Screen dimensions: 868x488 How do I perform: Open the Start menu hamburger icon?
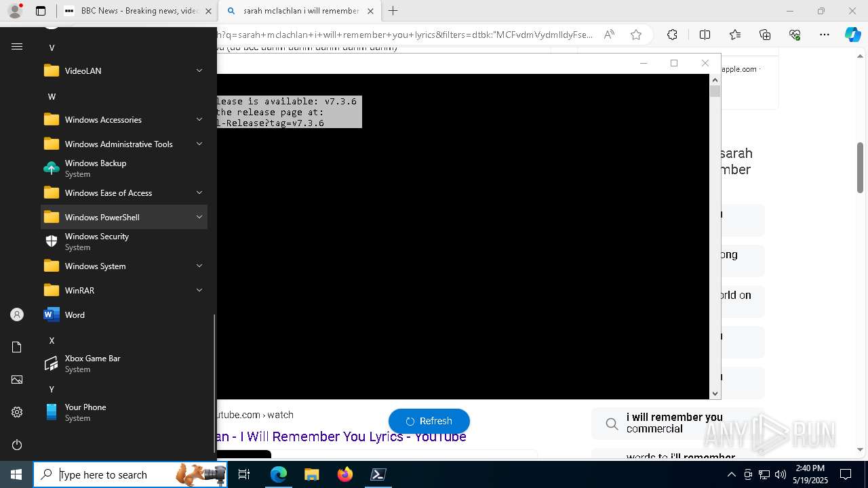17,47
